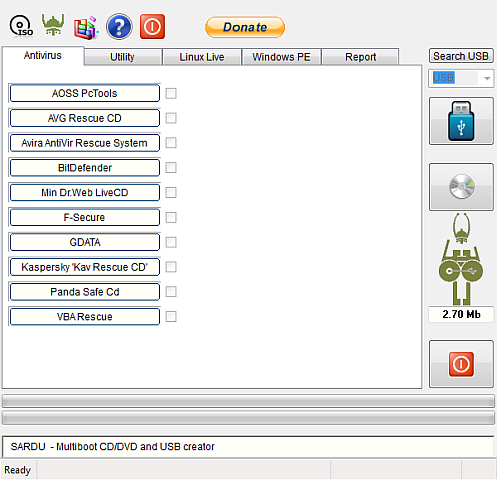The width and height of the screenshot is (497, 480).
Task: Click the Kaspersky 'Kav Rescue CD' button
Action: [x=85, y=267]
